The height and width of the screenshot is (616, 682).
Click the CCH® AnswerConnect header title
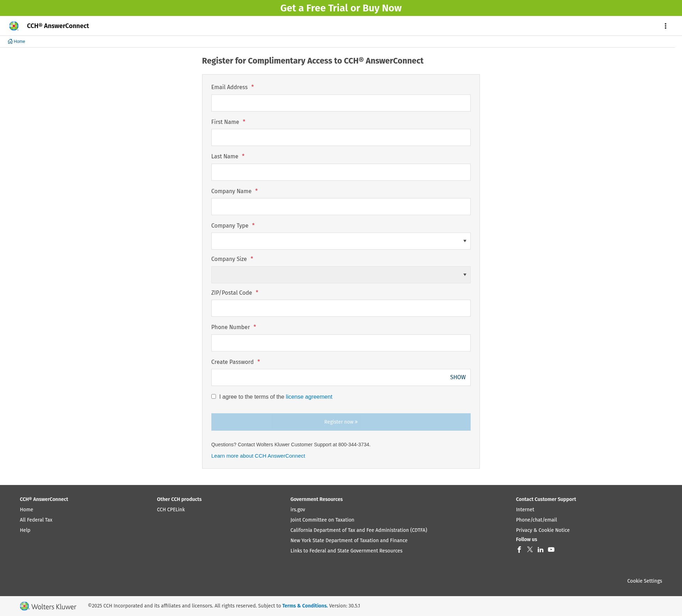58,26
